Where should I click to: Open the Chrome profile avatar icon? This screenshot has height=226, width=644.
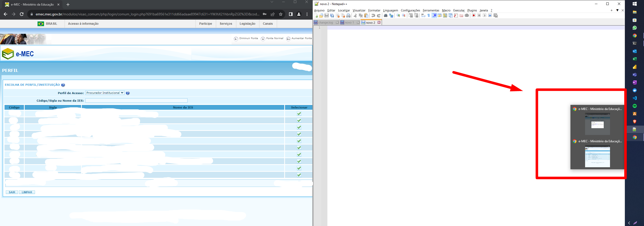pos(299,14)
